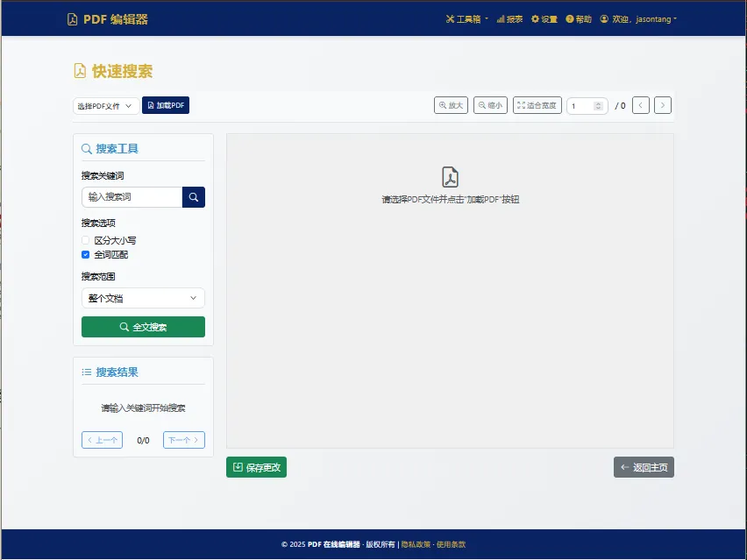Viewport: 747px width, 560px height.
Task: Click the 保存更改 save button
Action: coord(256,468)
